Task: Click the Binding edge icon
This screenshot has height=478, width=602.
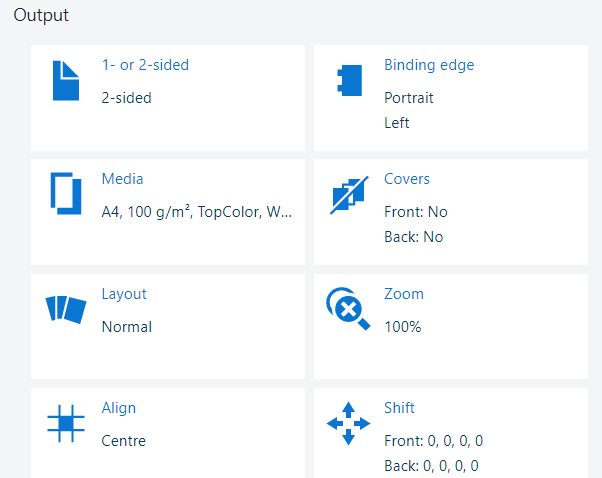Action: (349, 81)
